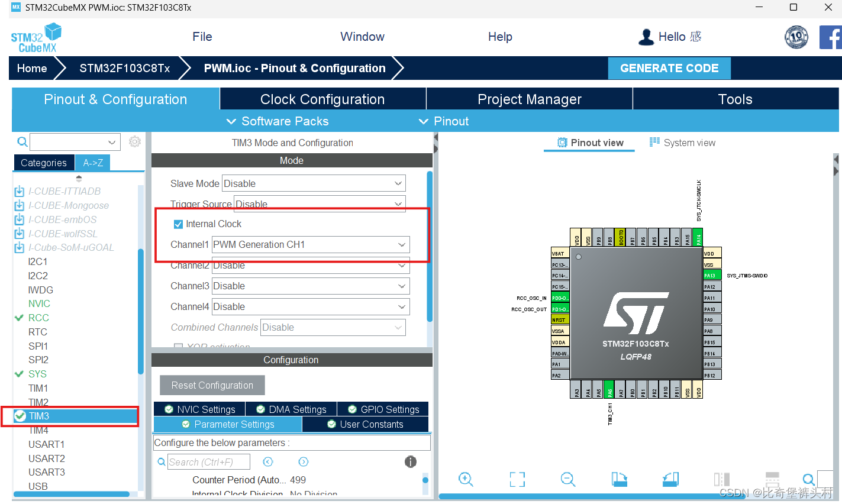Zoom out of the pinout view
Screen dimensions: 842x504
pyautogui.click(x=568, y=479)
